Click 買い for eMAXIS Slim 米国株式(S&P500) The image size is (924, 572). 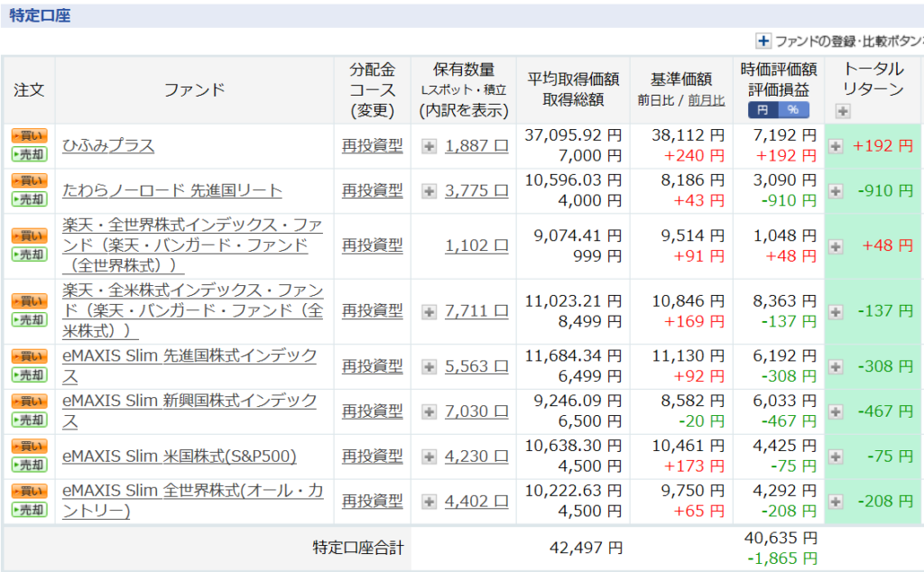pyautogui.click(x=29, y=446)
